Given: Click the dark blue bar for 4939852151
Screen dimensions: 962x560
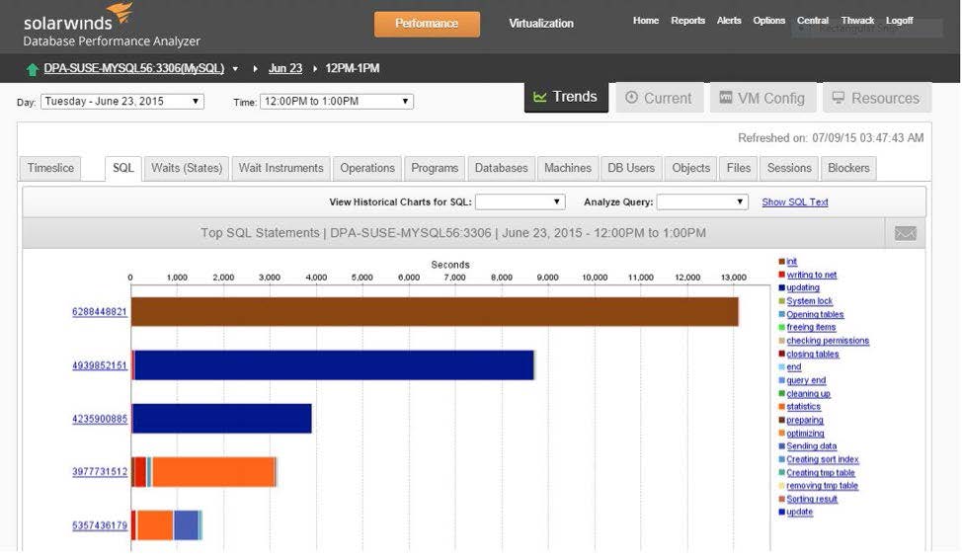Looking at the screenshot, I should (336, 365).
